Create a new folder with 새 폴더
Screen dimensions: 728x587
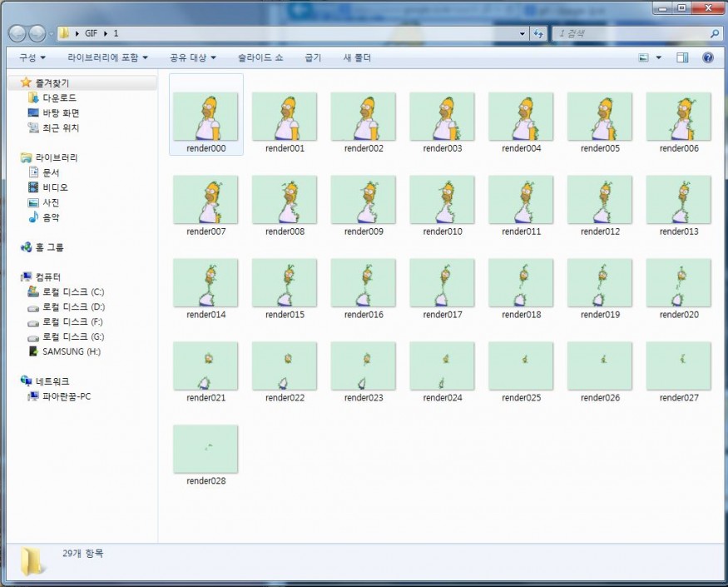coord(357,57)
